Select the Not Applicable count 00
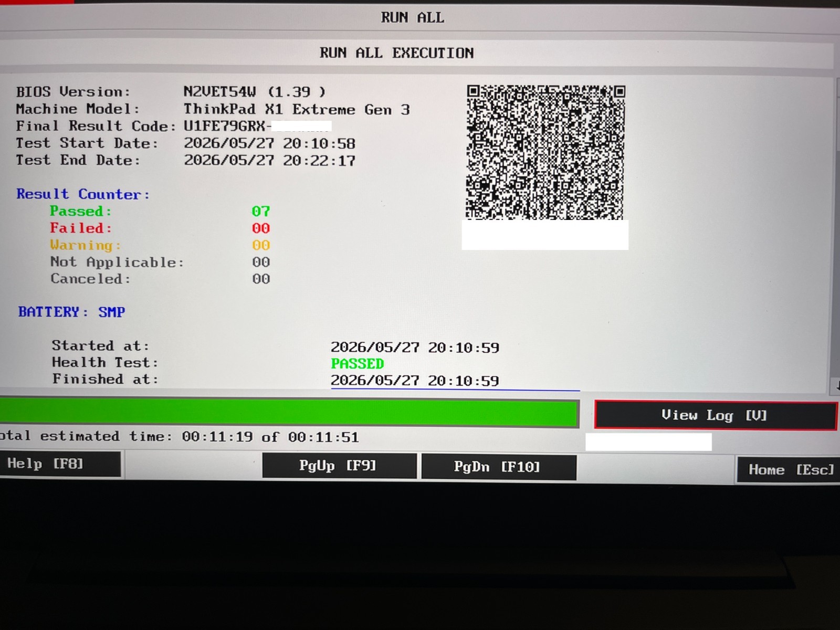The width and height of the screenshot is (840, 630). click(x=261, y=262)
